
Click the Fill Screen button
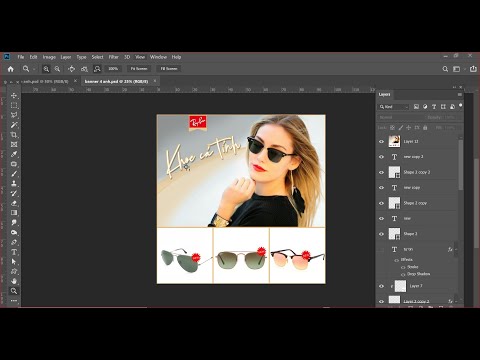(169, 69)
